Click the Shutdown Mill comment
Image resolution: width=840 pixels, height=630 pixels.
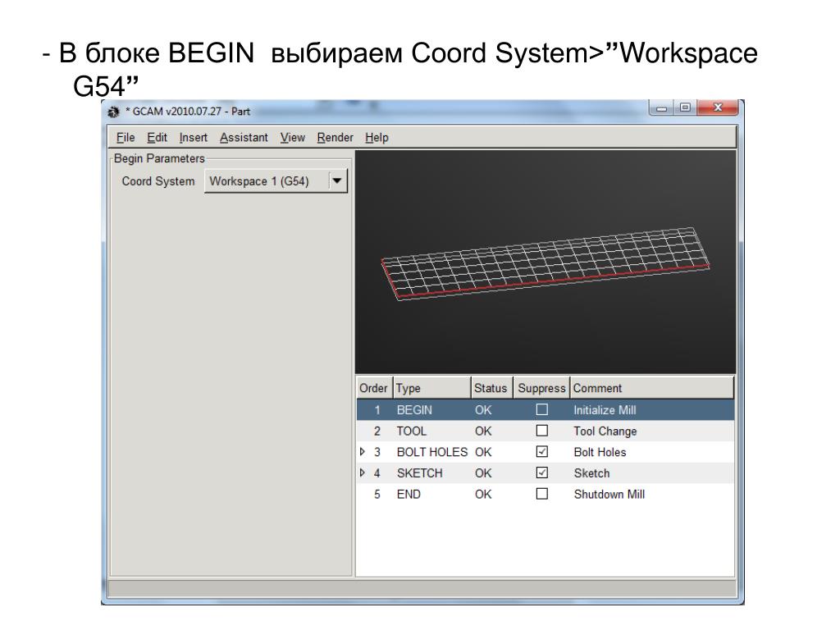(609, 494)
